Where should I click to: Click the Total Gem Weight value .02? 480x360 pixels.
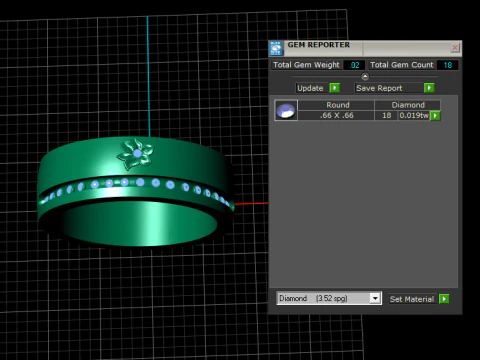tap(354, 65)
